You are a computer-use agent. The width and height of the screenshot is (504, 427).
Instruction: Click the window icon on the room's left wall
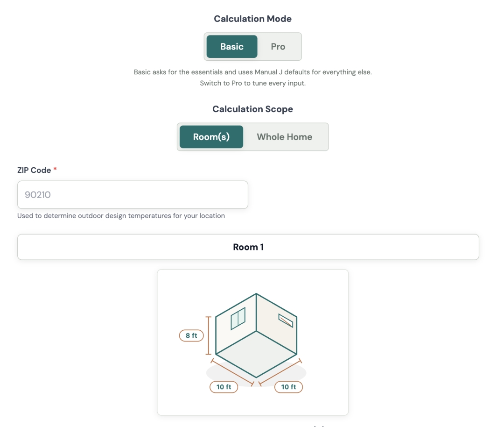238,319
